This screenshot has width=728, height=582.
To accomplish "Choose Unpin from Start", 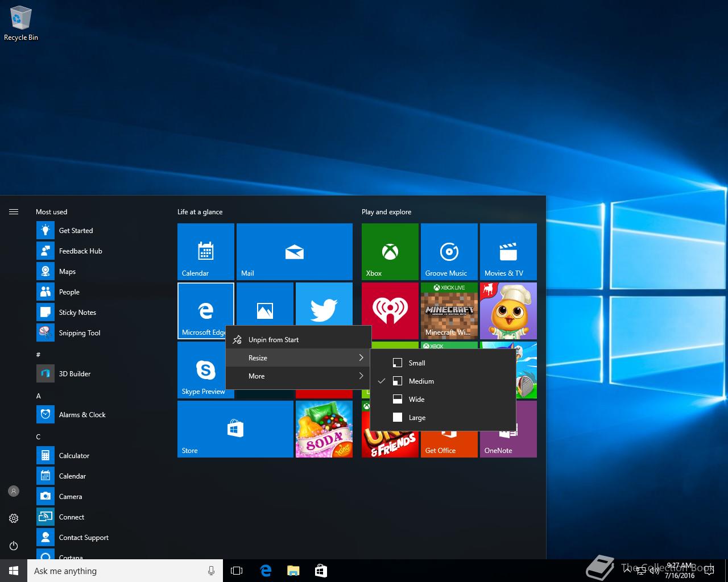I will point(299,339).
